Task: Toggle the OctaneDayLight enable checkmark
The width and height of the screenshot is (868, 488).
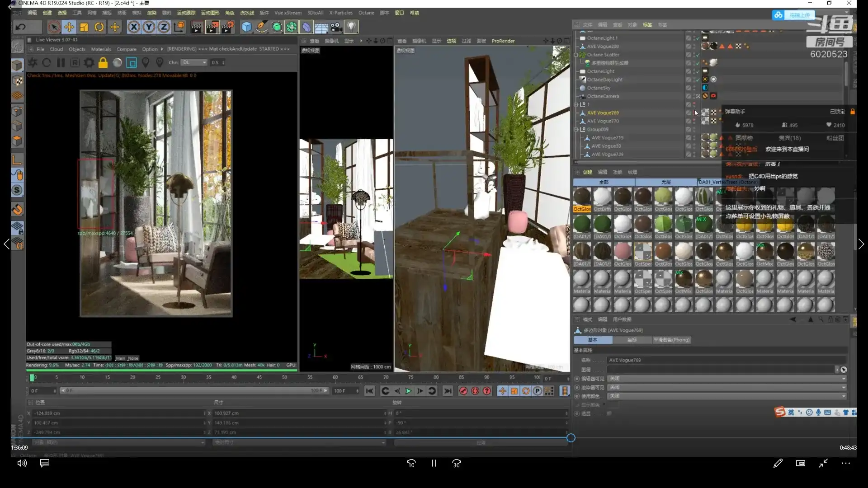Action: (x=698, y=80)
